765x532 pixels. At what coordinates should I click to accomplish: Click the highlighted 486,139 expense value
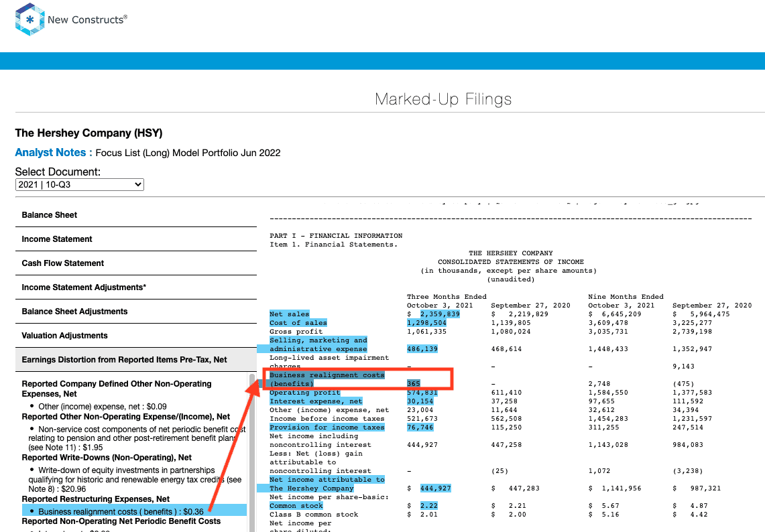click(x=422, y=349)
